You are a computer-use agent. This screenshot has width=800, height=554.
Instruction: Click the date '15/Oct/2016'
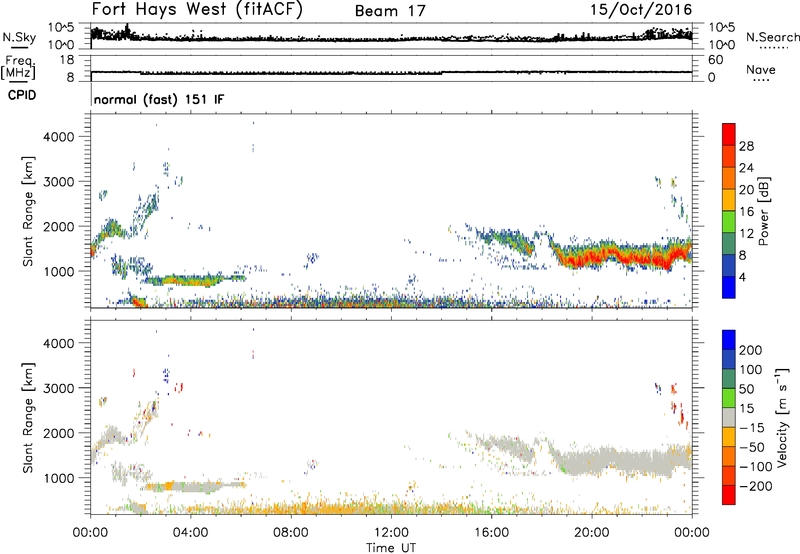641,10
